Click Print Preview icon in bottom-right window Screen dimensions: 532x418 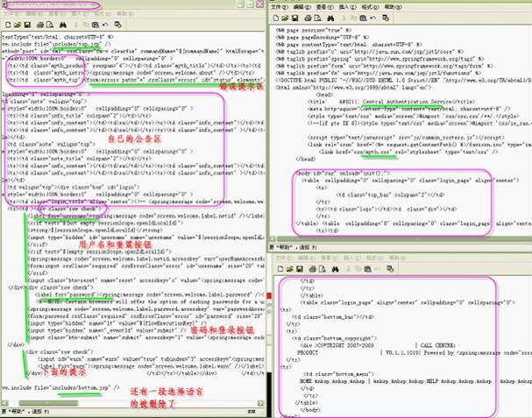[x=323, y=269]
